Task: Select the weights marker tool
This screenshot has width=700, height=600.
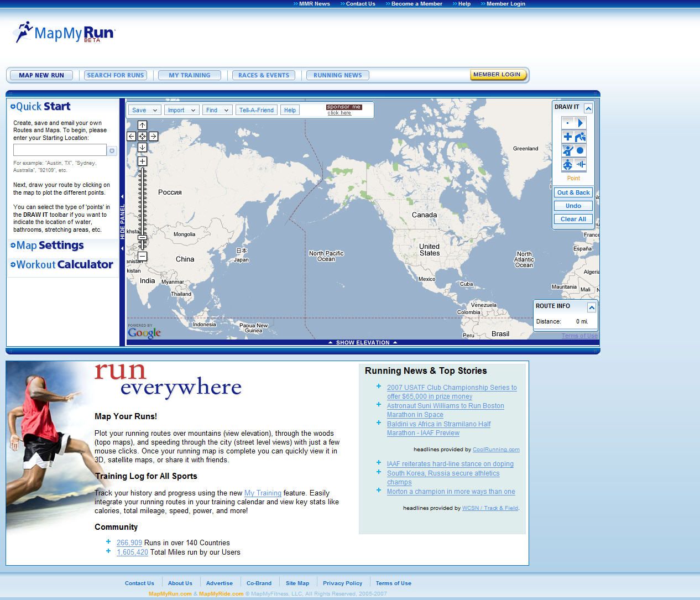Action: click(x=581, y=164)
